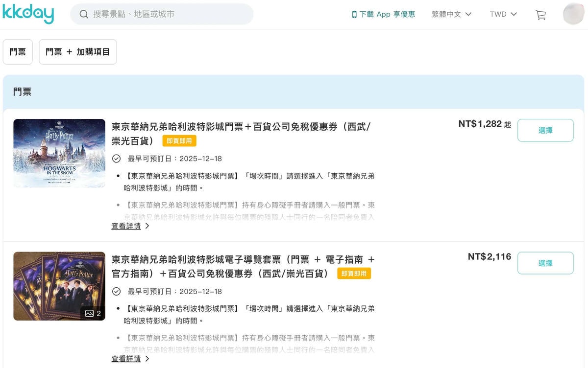Click the first ticket title text
Image resolution: width=588 pixels, height=368 pixels.
point(241,134)
